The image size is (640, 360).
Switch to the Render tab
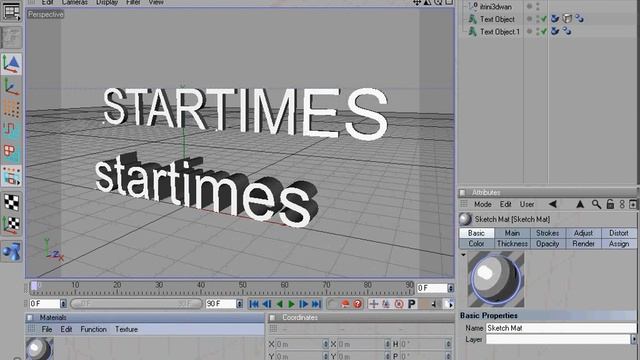coord(583,244)
